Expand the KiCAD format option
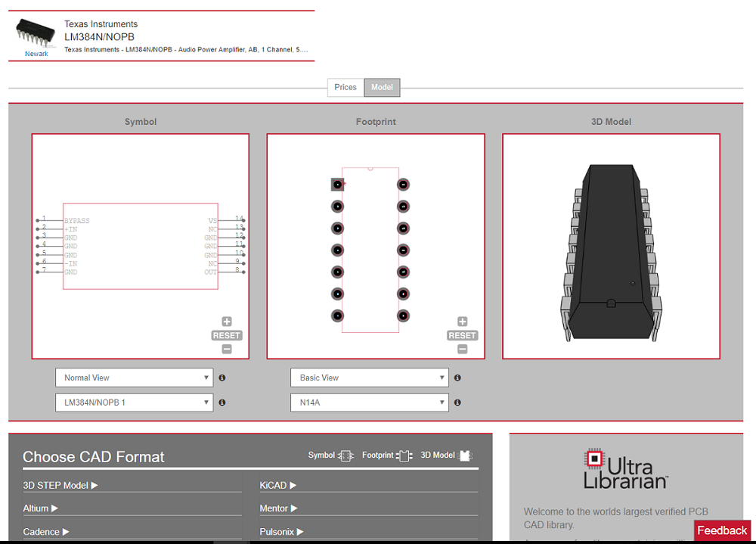Screen dimensions: 756x544 [278, 486]
